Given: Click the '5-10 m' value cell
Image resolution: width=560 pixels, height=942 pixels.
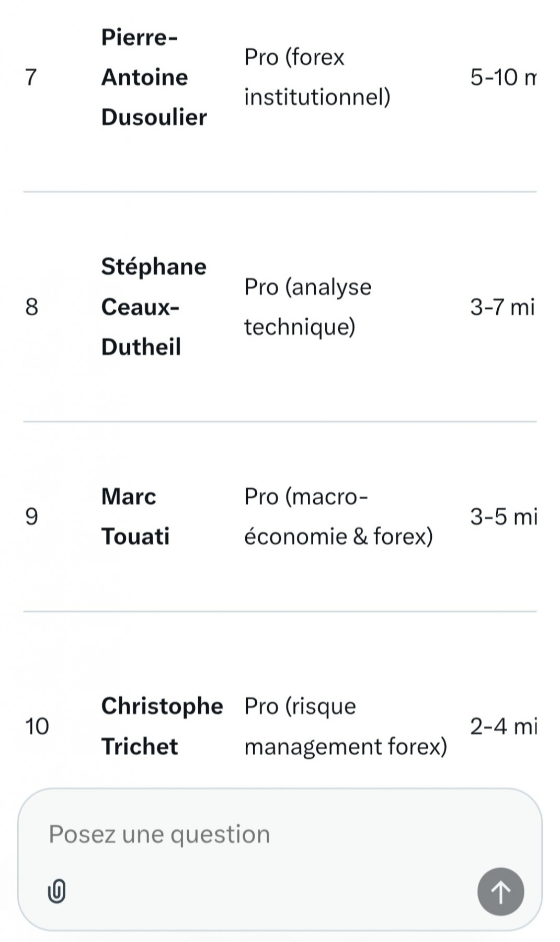Looking at the screenshot, I should (503, 77).
